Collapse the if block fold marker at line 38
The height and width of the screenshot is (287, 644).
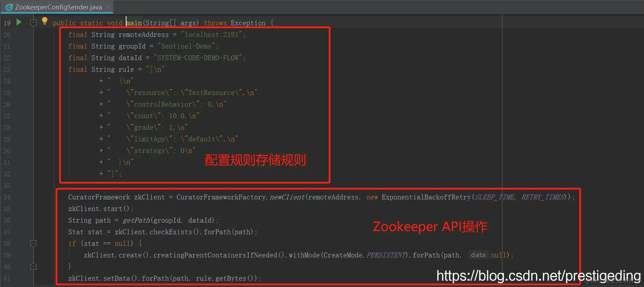pyautogui.click(x=33, y=243)
